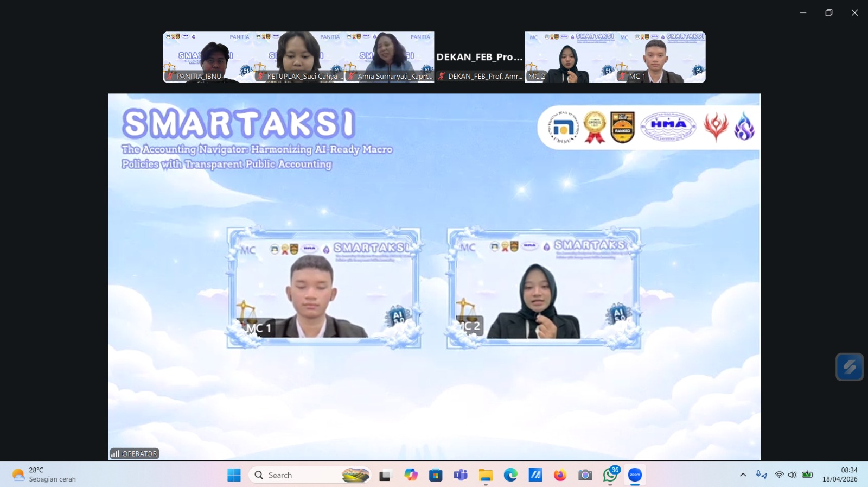Open the Wi-Fi network settings
This screenshot has height=487, width=868.
779,475
